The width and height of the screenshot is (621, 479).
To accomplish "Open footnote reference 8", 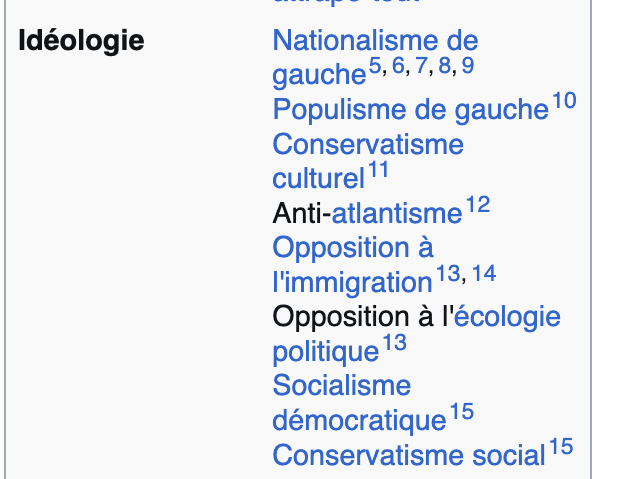I will (445, 65).
